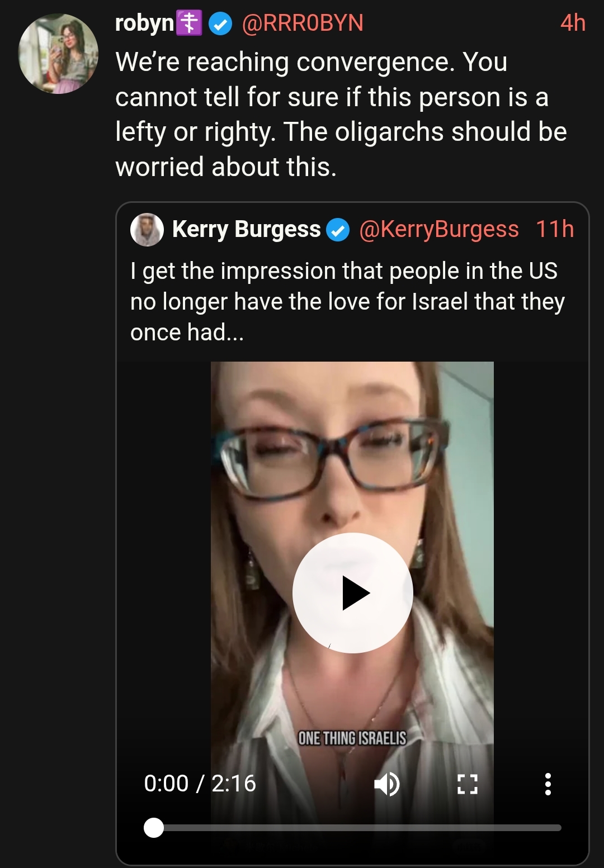Click the robyn display name
The image size is (604, 868).
click(144, 23)
